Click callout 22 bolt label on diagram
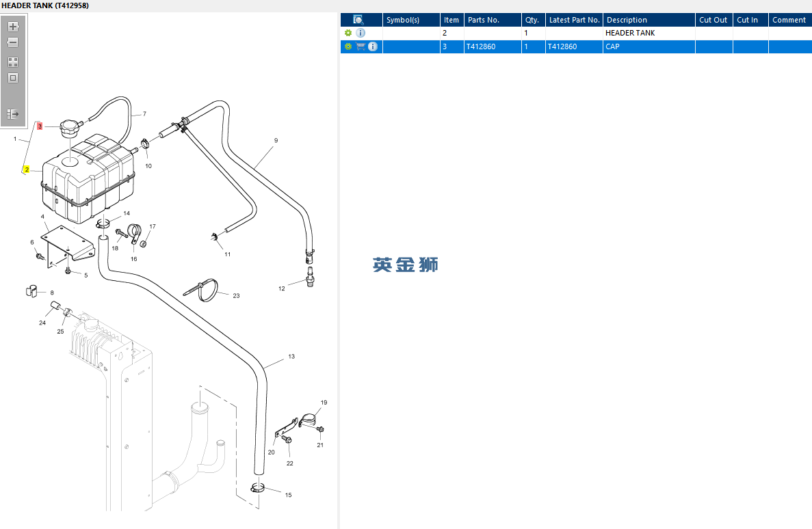Screen dimensions: 812x529 290,463
